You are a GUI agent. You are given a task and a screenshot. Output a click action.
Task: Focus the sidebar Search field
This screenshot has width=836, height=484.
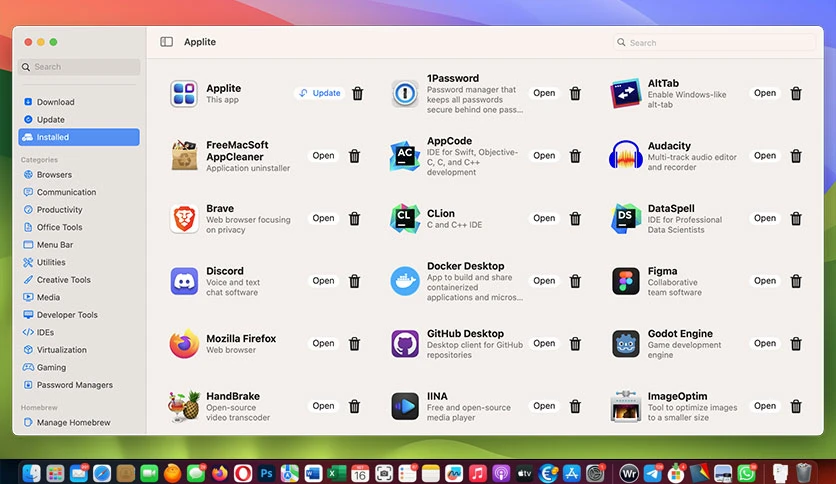click(x=79, y=67)
